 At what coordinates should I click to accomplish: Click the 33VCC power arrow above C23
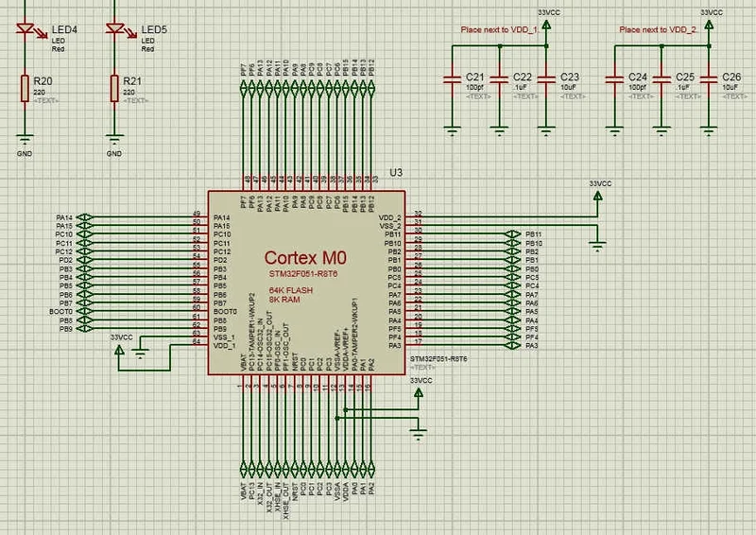tap(546, 25)
